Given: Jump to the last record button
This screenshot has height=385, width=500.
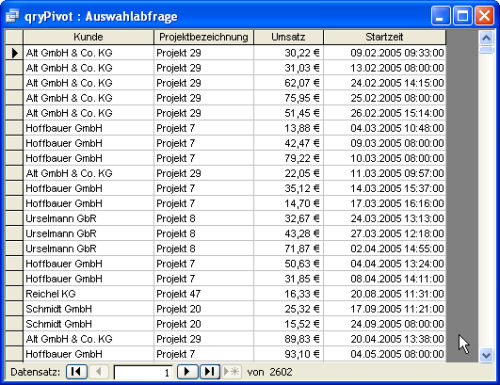Looking at the screenshot, I should tap(210, 371).
